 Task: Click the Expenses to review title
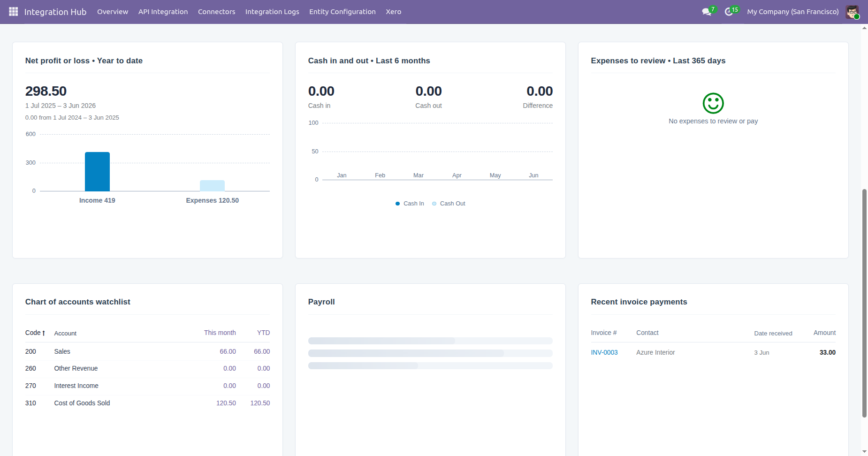coord(658,61)
